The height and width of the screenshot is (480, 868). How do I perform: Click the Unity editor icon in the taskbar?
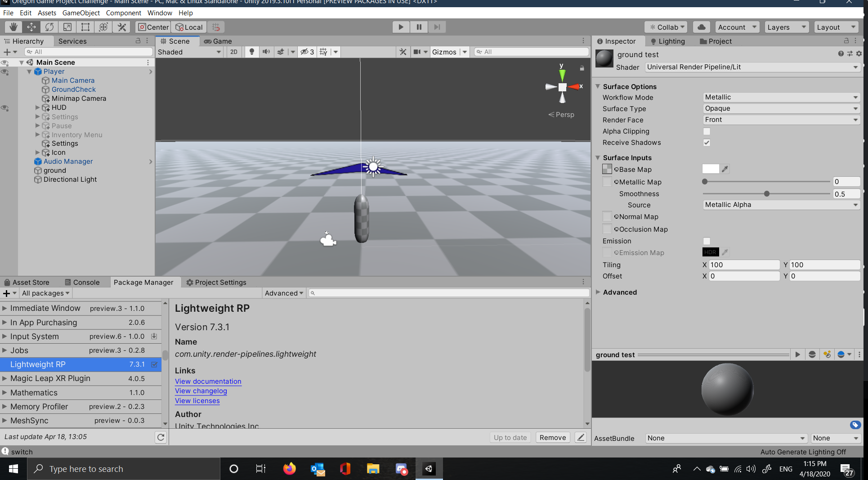point(429,469)
